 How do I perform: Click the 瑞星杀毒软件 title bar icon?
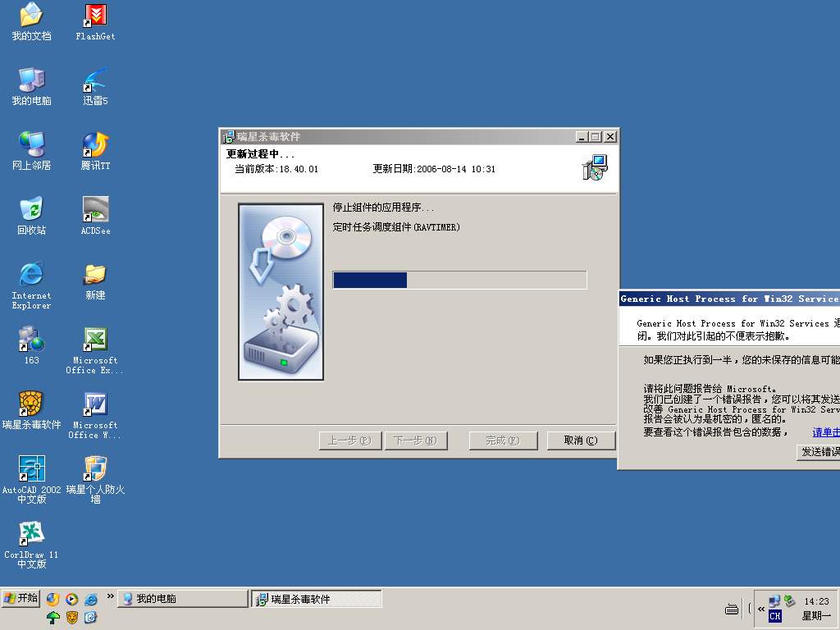point(229,137)
